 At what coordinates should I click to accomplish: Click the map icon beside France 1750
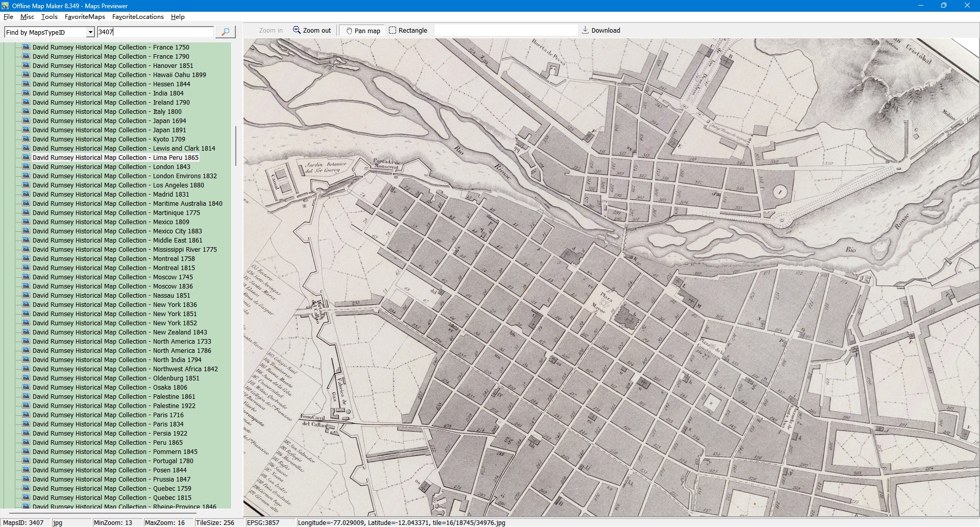[26, 47]
